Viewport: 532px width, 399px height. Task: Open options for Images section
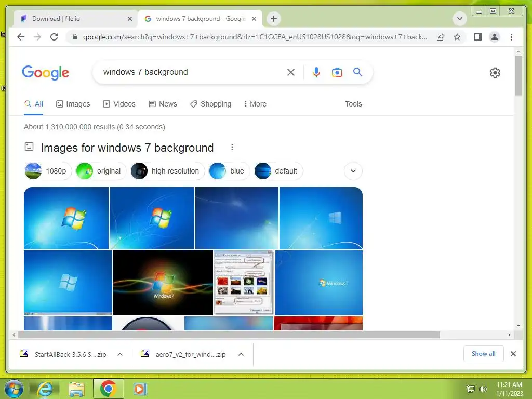point(232,147)
